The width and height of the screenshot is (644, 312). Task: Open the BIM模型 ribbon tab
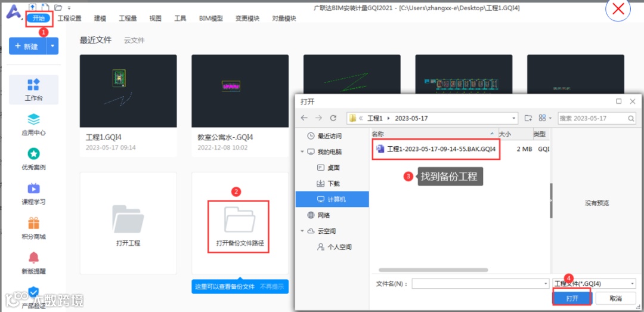point(210,18)
